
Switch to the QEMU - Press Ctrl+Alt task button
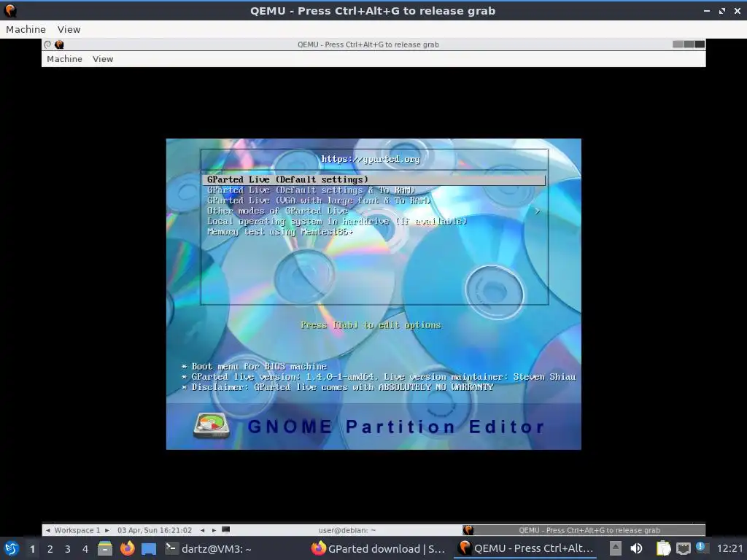point(526,548)
